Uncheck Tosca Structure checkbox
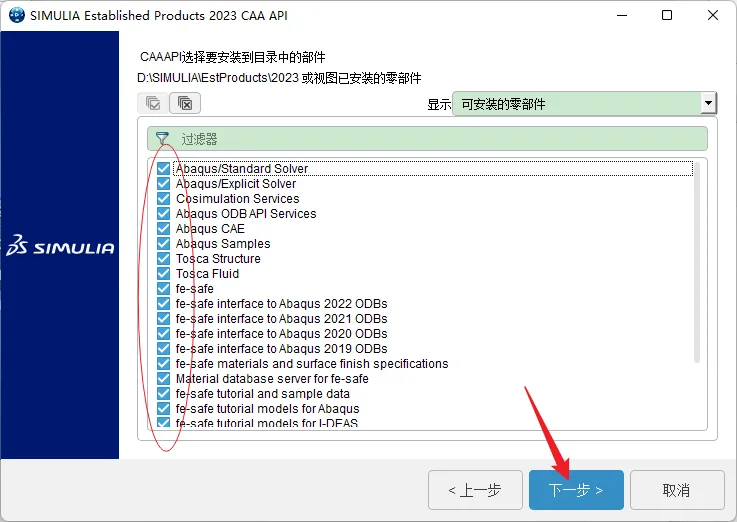Image resolution: width=737 pixels, height=522 pixels. point(163,258)
